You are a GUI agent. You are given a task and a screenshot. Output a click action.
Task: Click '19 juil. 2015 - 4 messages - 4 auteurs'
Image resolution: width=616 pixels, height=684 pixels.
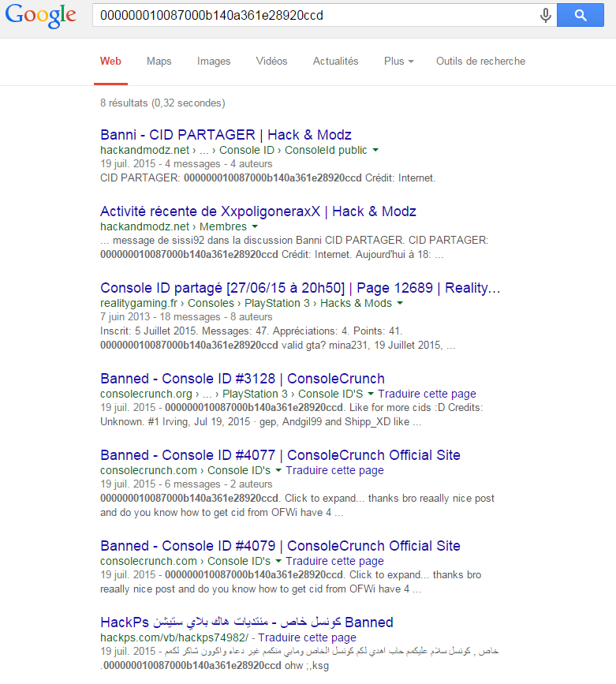pos(186,164)
